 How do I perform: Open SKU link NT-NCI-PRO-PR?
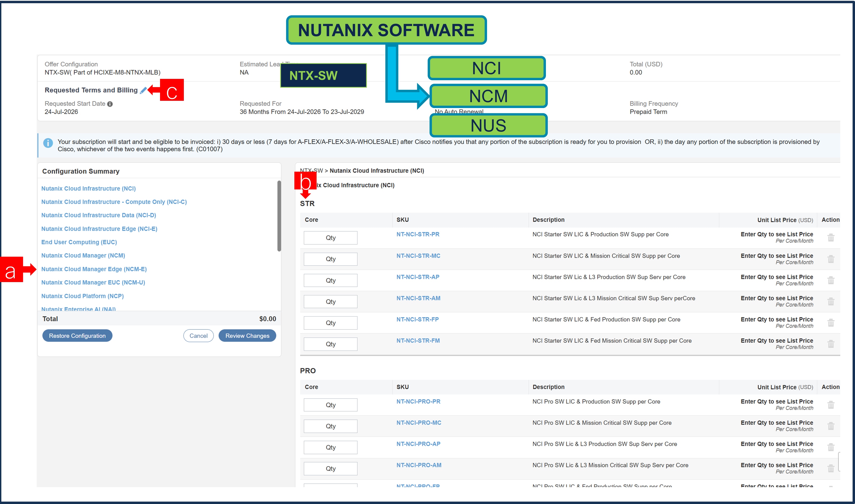coord(418,401)
